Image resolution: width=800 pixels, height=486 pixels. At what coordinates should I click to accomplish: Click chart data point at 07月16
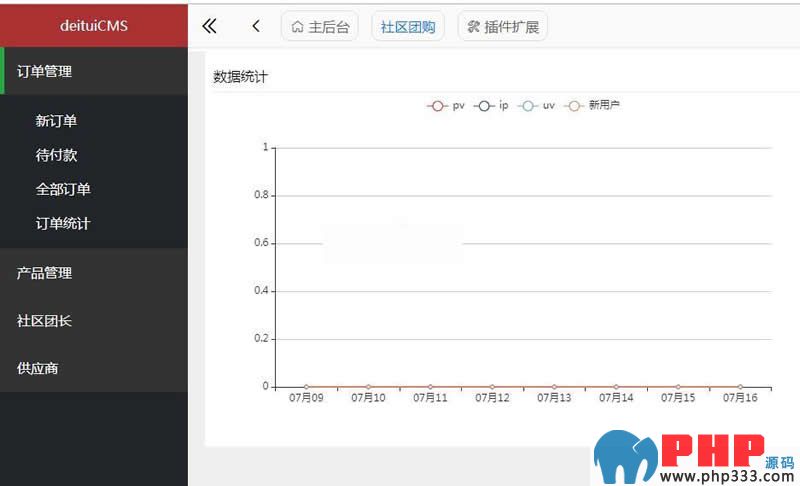pos(740,387)
